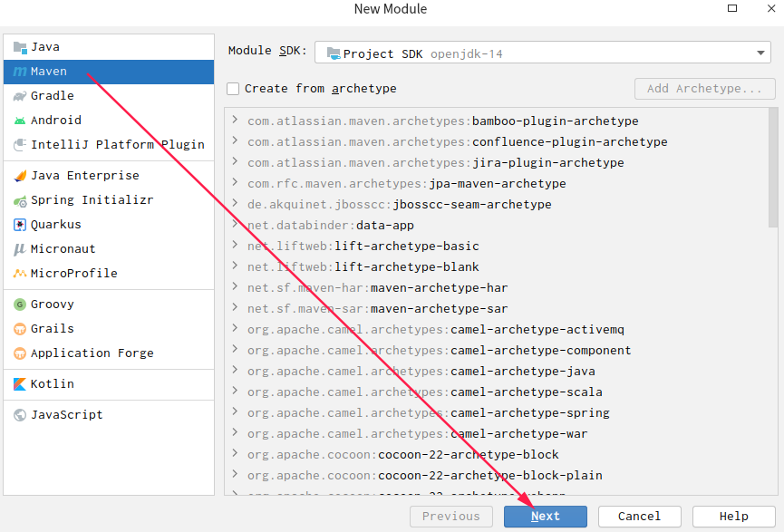The image size is (784, 532).
Task: Select lift-archetype-basic row
Action: click(x=496, y=246)
